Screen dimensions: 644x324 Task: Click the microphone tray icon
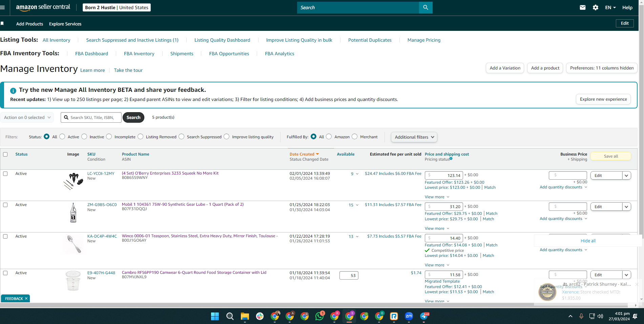tap(581, 316)
